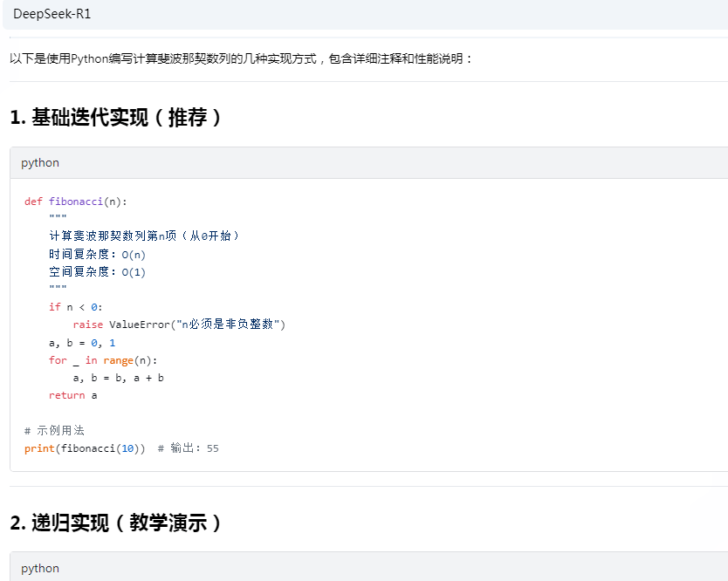
Task: Select the python label on second code block
Action: click(40, 568)
